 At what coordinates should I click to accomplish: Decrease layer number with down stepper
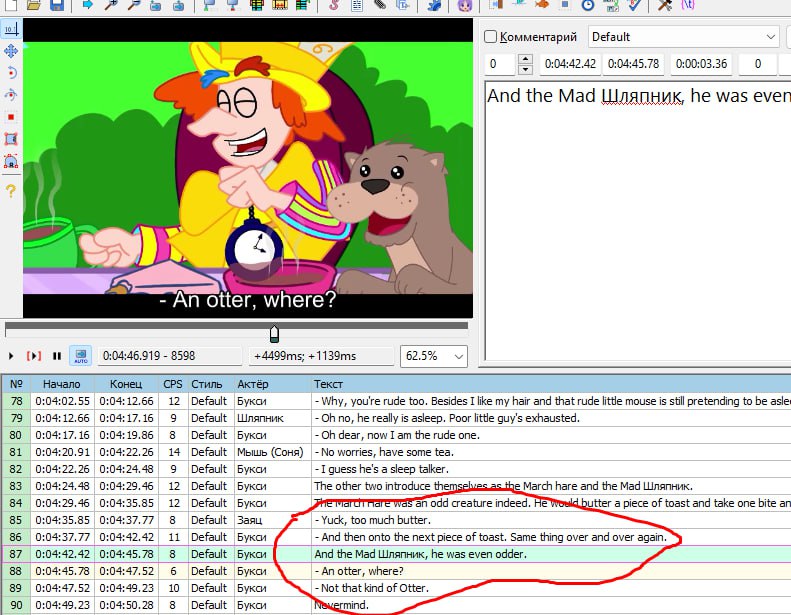(x=525, y=70)
